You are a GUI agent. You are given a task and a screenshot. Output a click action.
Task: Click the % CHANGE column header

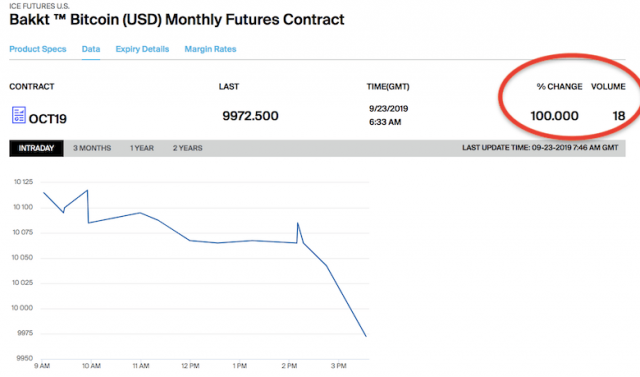tap(559, 86)
